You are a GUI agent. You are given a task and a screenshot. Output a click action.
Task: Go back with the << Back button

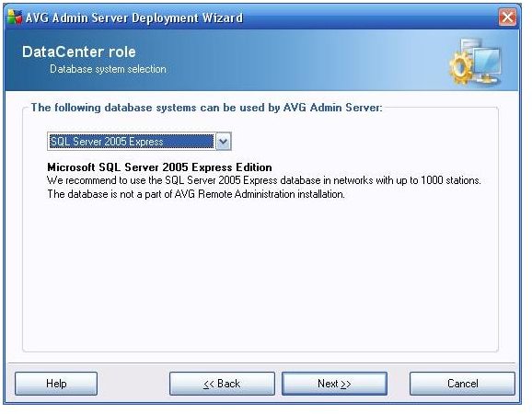[x=222, y=384]
